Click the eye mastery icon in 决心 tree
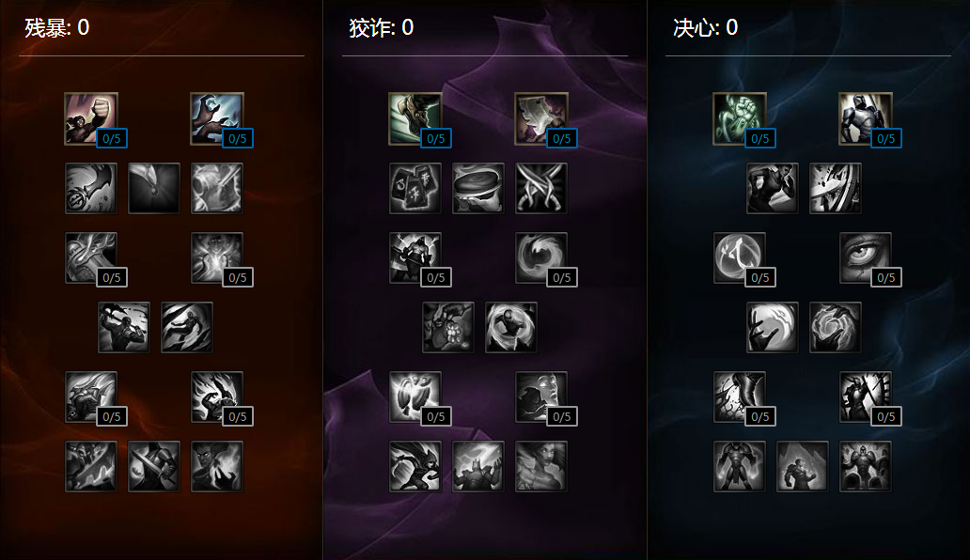Viewport: 970px width, 560px height. [866, 257]
